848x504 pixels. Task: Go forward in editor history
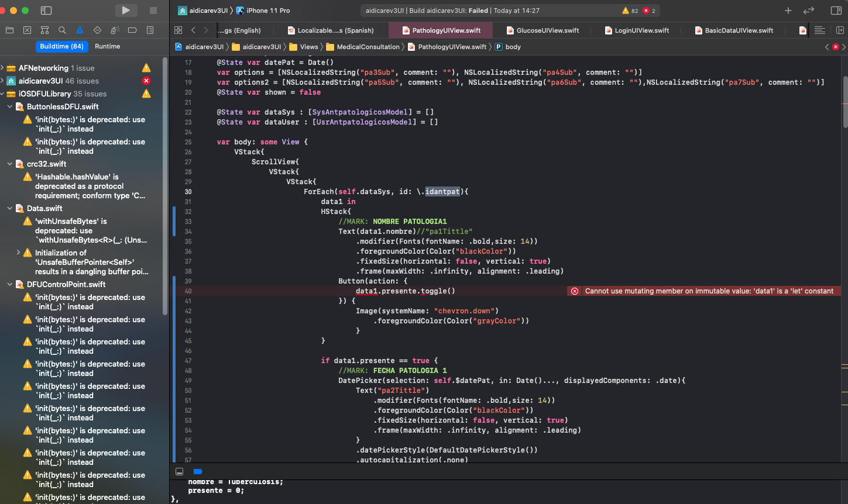205,30
